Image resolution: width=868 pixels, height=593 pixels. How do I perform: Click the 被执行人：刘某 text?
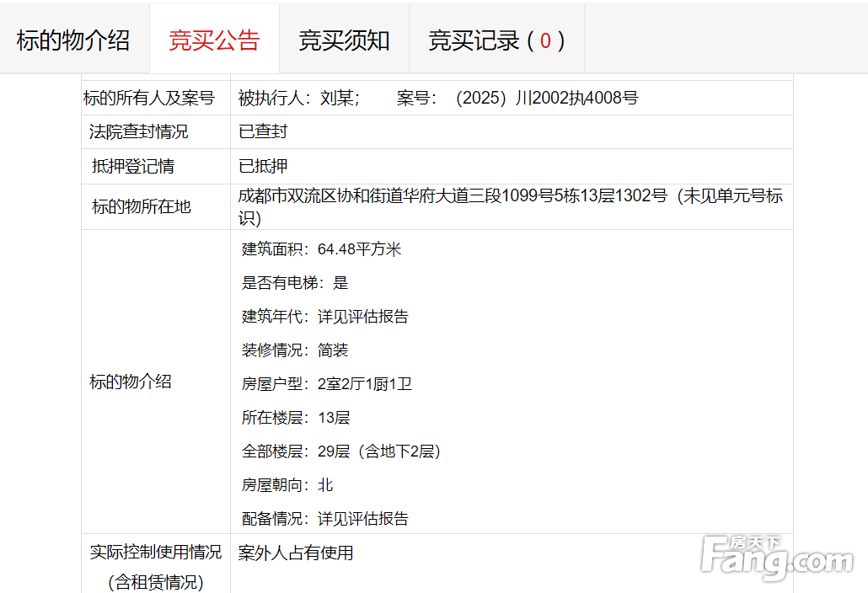click(298, 99)
